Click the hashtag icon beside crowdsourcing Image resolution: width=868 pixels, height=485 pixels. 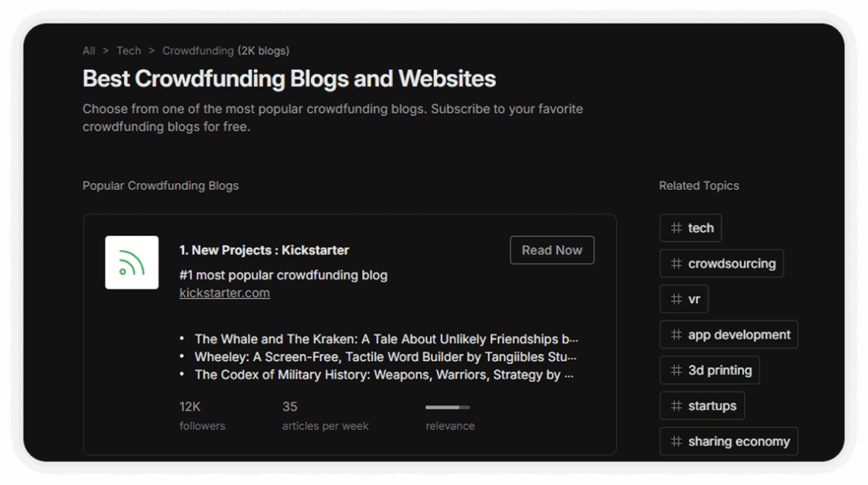675,263
